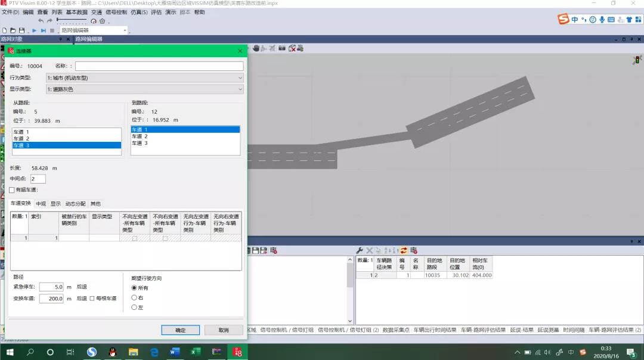
Task: Select the 右 direction radio button
Action: click(134, 297)
